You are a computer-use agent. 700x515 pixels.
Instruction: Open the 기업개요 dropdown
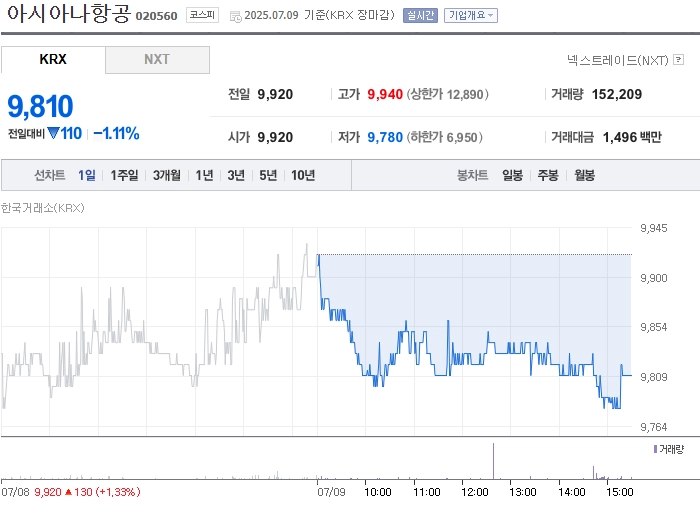point(471,15)
